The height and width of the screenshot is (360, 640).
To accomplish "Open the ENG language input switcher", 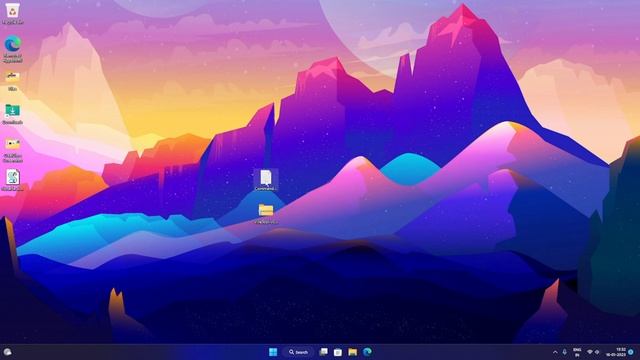I will pyautogui.click(x=577, y=352).
